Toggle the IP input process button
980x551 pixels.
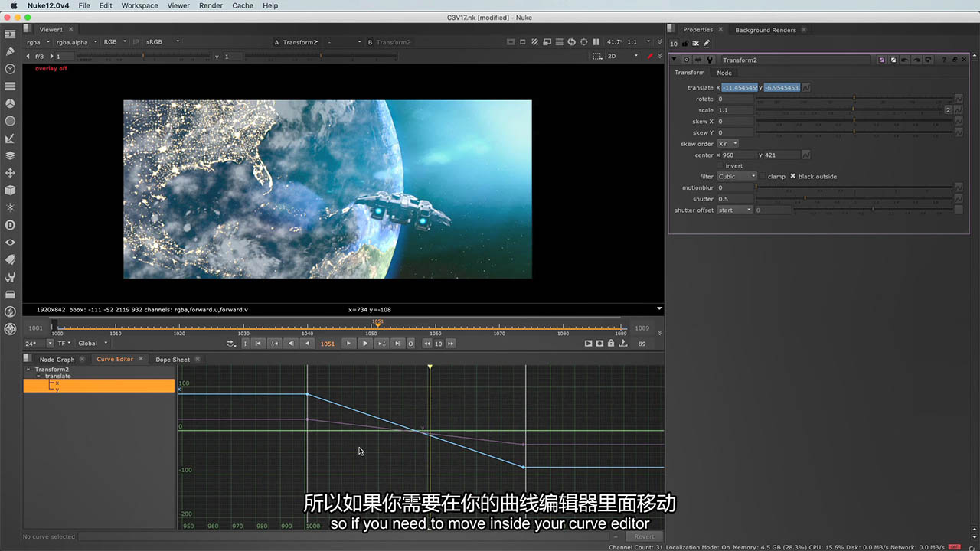[x=136, y=42]
